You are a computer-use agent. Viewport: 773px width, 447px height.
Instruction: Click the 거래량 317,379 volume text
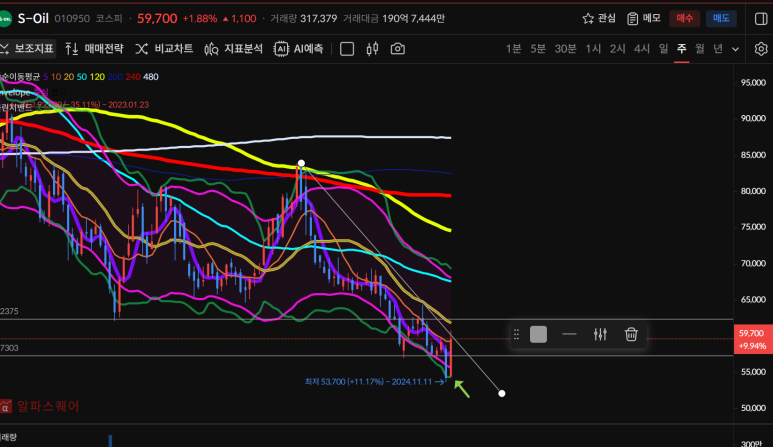tap(304, 19)
